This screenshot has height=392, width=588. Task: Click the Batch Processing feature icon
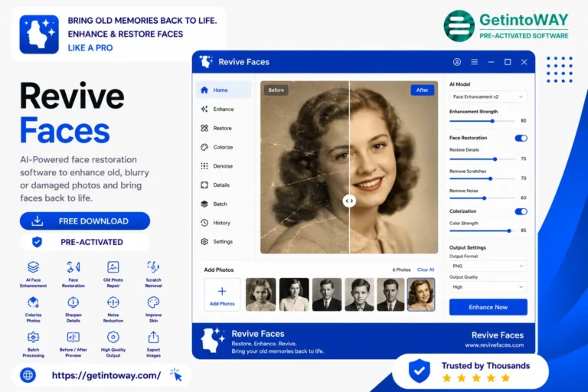[34, 337]
